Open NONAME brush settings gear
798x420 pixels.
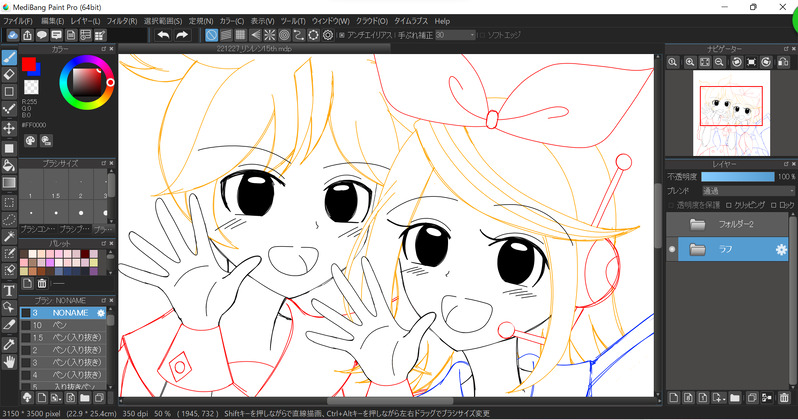click(101, 313)
